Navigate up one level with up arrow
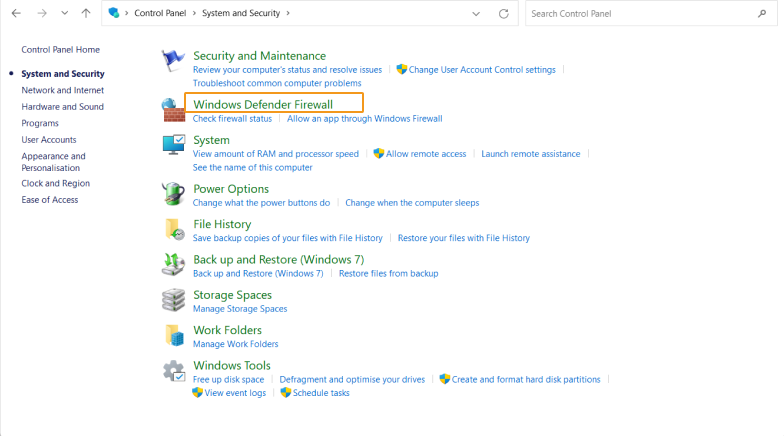 tap(86, 14)
